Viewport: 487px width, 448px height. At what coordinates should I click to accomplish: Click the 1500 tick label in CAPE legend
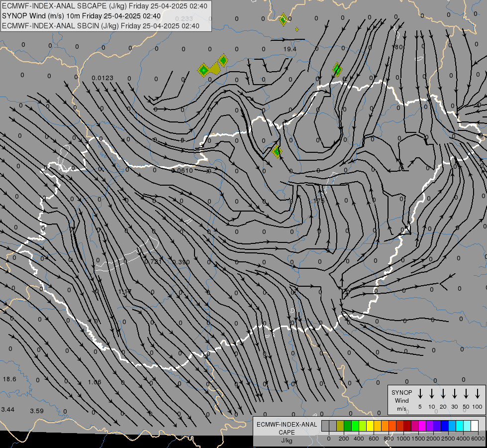(x=418, y=439)
